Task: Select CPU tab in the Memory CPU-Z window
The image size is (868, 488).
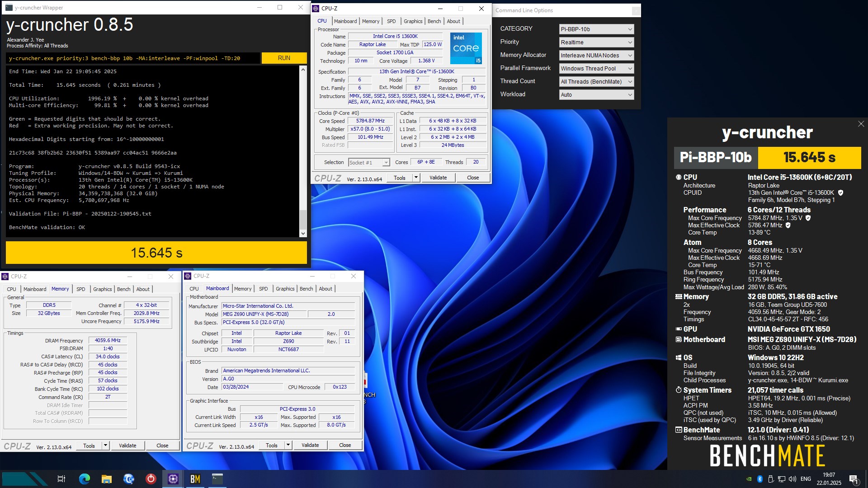Action: tap(12, 289)
